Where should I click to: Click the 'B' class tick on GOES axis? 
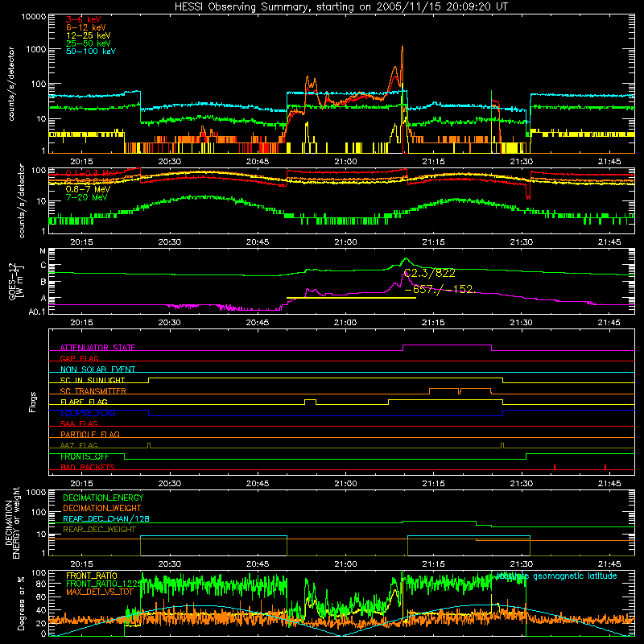[x=43, y=283]
